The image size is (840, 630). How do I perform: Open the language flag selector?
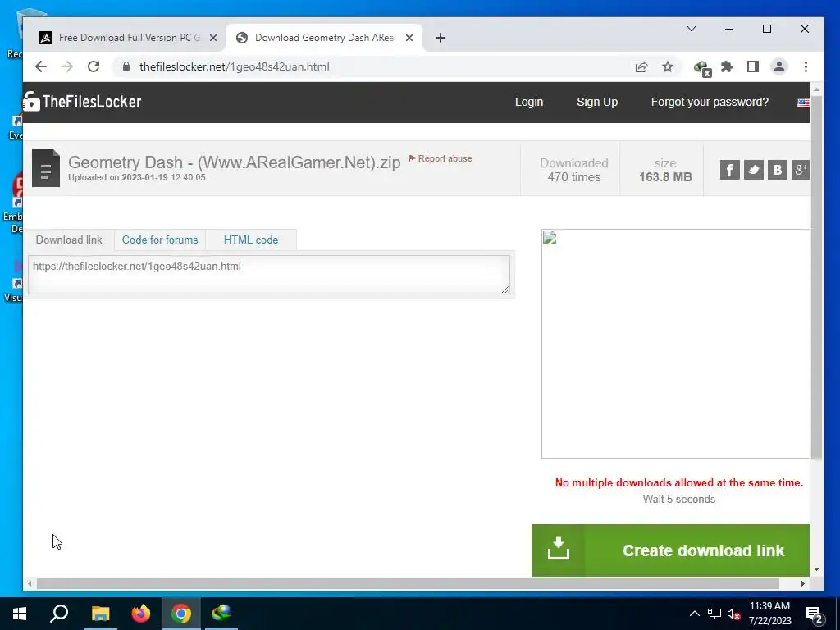(803, 103)
